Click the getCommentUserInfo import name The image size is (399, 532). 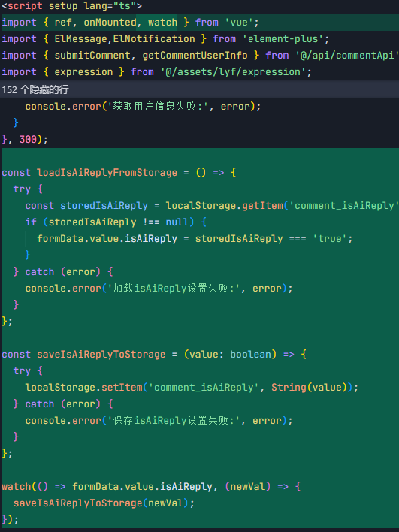point(195,56)
